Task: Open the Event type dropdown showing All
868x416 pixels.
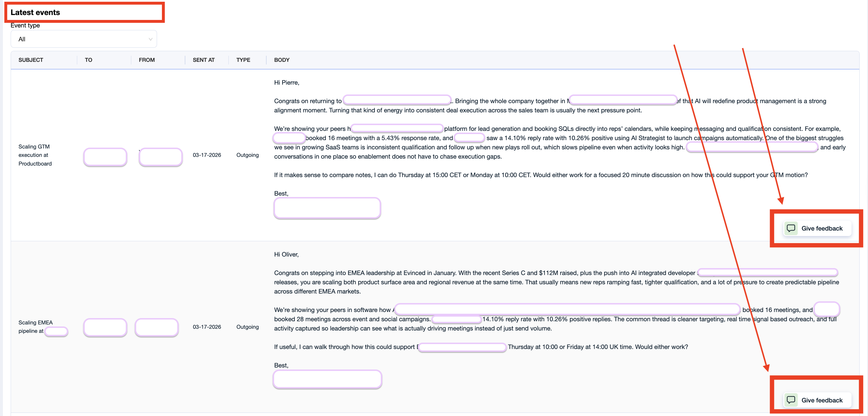Action: 84,39
